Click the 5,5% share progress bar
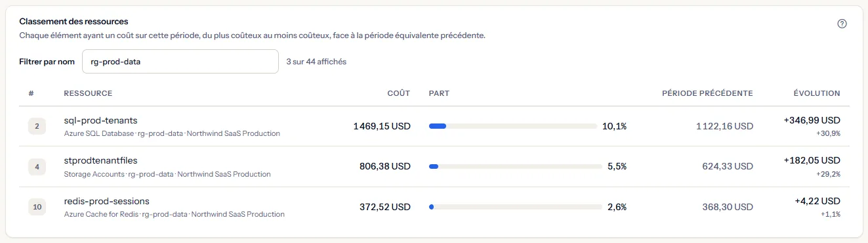The width and height of the screenshot is (868, 243). pos(515,167)
